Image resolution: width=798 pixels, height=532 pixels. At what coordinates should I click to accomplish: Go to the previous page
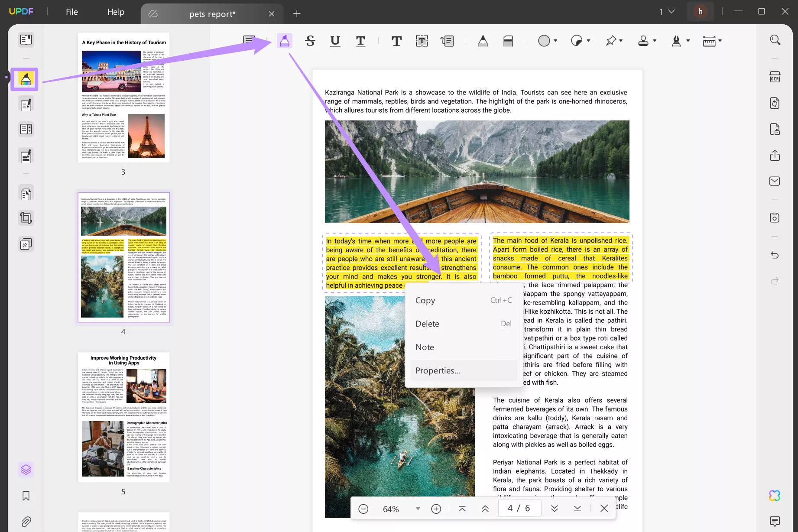(x=485, y=509)
